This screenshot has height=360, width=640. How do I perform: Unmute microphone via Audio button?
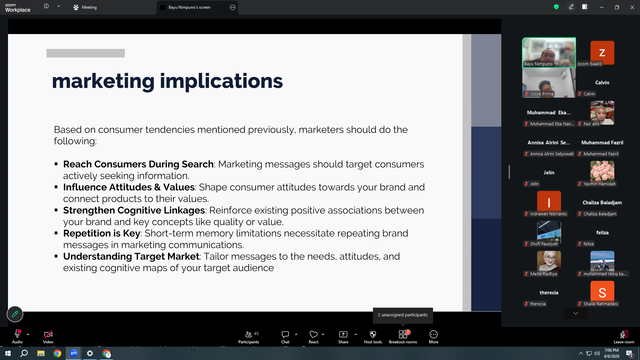pyautogui.click(x=17, y=336)
